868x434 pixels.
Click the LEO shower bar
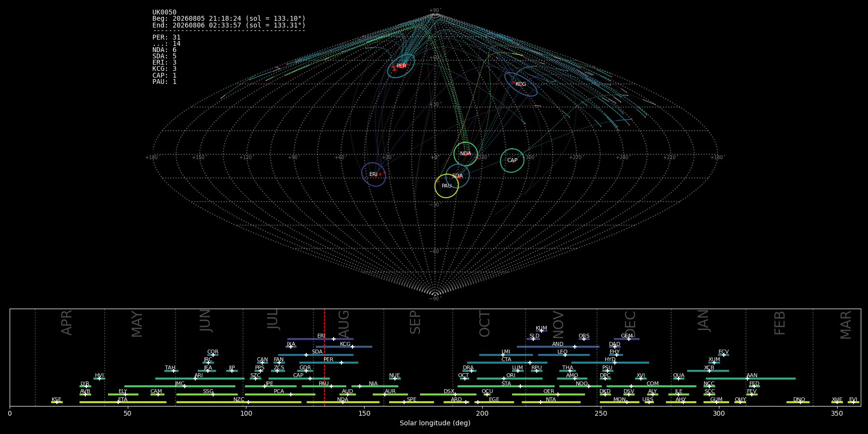point(564,355)
